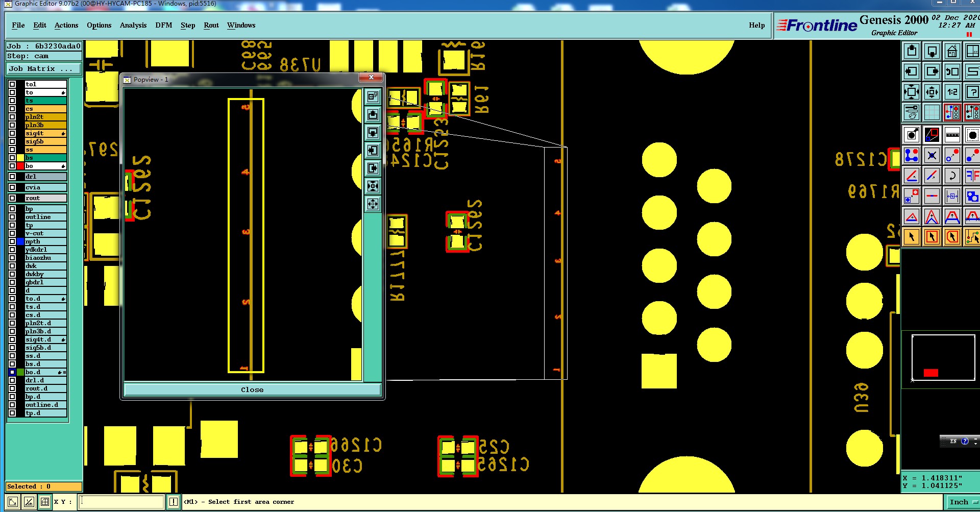Click the X Y coordinate input field
The image size is (980, 512).
121,502
